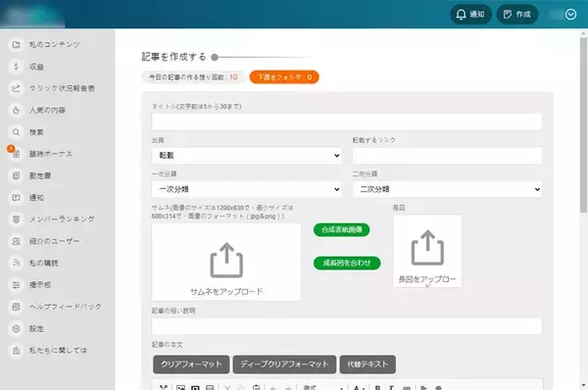
Task: Click the dollar icon for 収益
Action: click(16, 67)
